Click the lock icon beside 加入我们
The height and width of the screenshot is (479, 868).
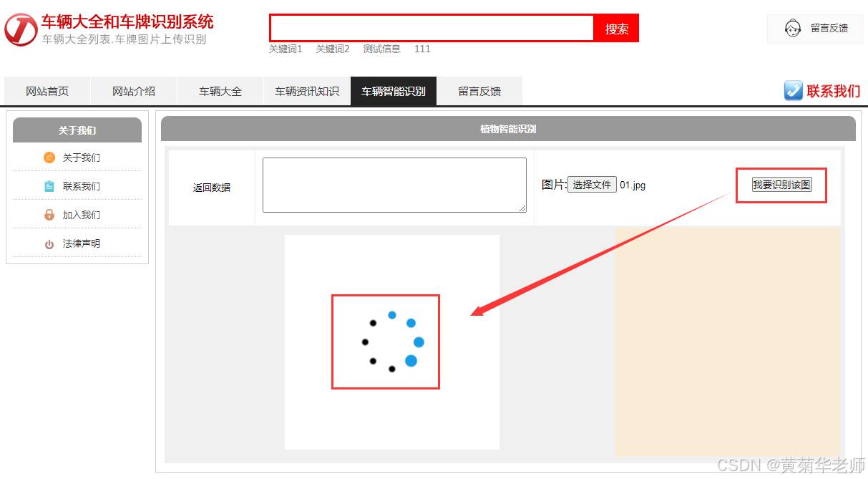click(49, 215)
